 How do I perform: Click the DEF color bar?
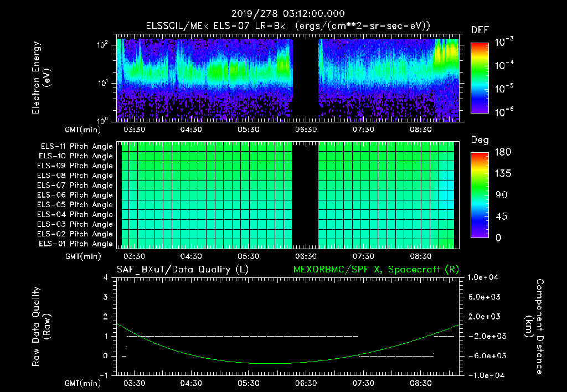[x=480, y=78]
